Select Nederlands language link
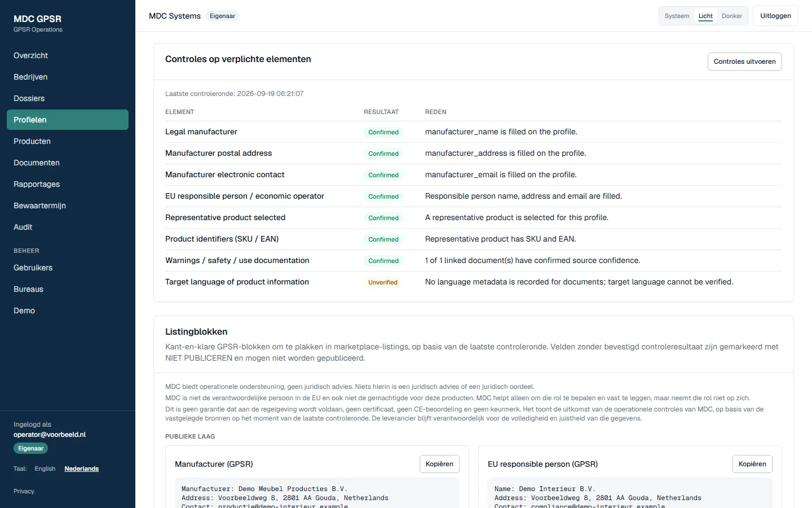The image size is (812, 508). click(x=81, y=468)
